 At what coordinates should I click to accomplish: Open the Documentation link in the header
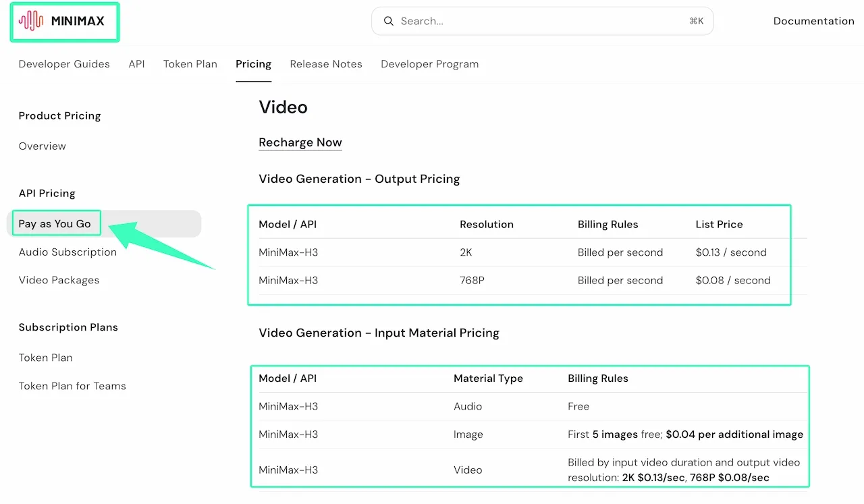point(813,21)
